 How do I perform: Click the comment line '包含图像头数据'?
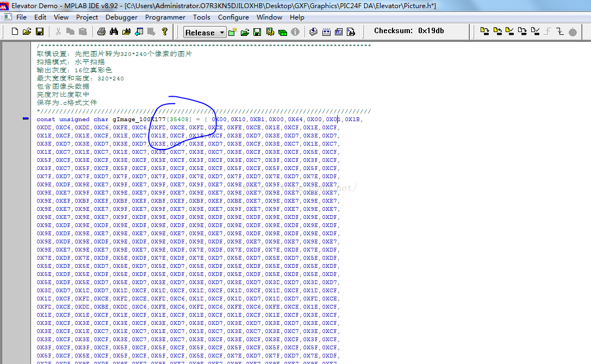[x=63, y=86]
